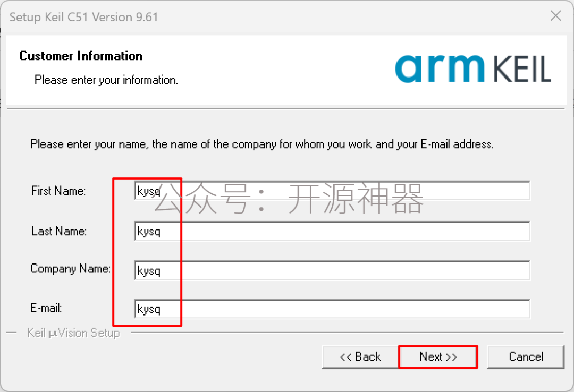This screenshot has height=392, width=574.
Task: Proceed with the Next >> button
Action: 438,357
